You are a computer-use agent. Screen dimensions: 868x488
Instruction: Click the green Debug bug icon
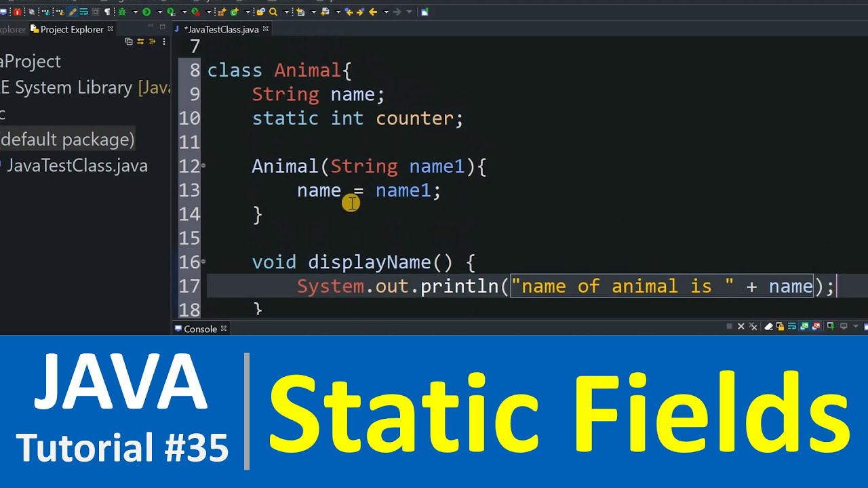(x=122, y=12)
